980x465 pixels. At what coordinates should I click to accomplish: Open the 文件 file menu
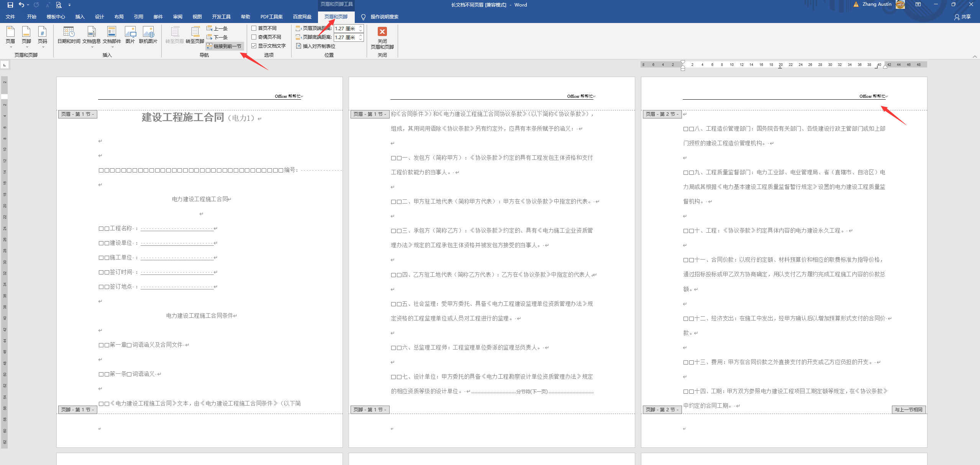point(10,17)
